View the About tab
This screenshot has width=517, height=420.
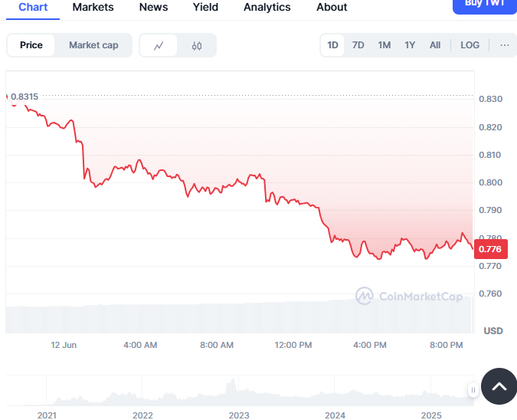332,7
